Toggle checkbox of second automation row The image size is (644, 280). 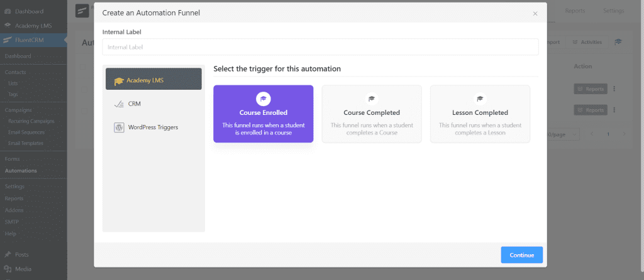click(84, 110)
